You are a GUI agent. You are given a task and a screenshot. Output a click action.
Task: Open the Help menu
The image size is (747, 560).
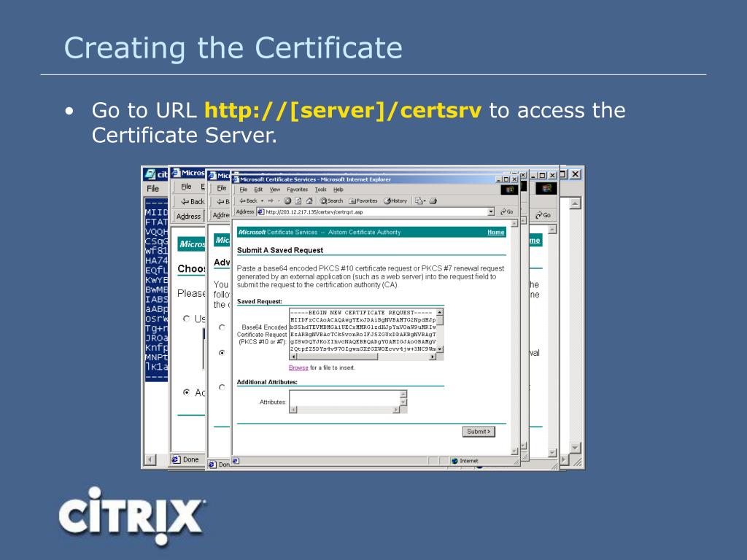[338, 190]
